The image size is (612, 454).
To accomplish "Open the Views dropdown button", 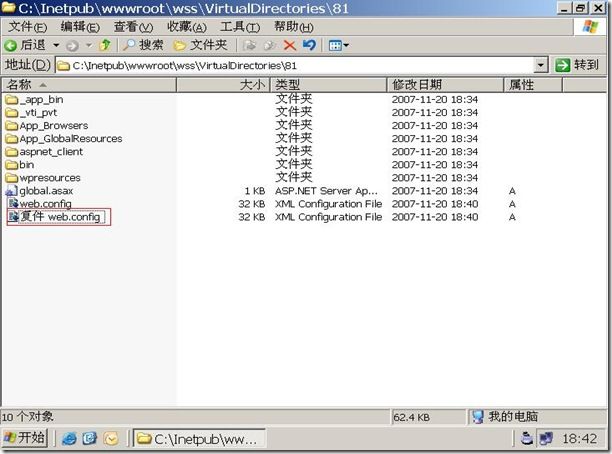I will 338,46.
